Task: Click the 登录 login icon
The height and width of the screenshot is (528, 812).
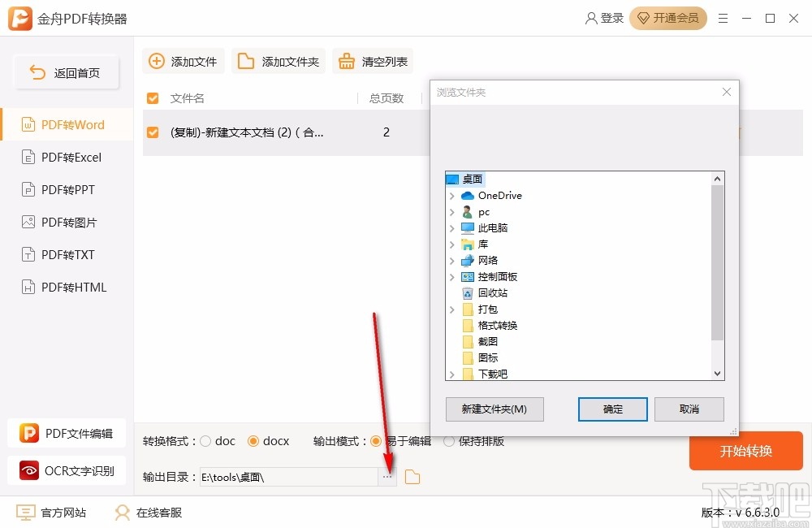Action: [x=590, y=18]
